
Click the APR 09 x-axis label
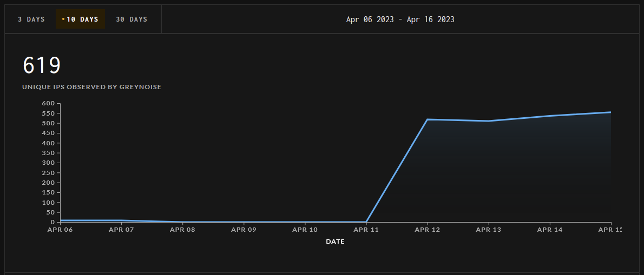click(244, 230)
